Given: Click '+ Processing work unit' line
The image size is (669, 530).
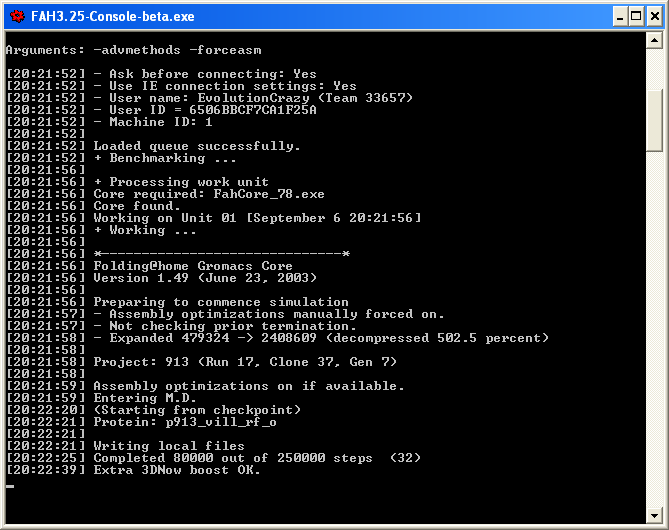Looking at the screenshot, I should pos(137,182).
